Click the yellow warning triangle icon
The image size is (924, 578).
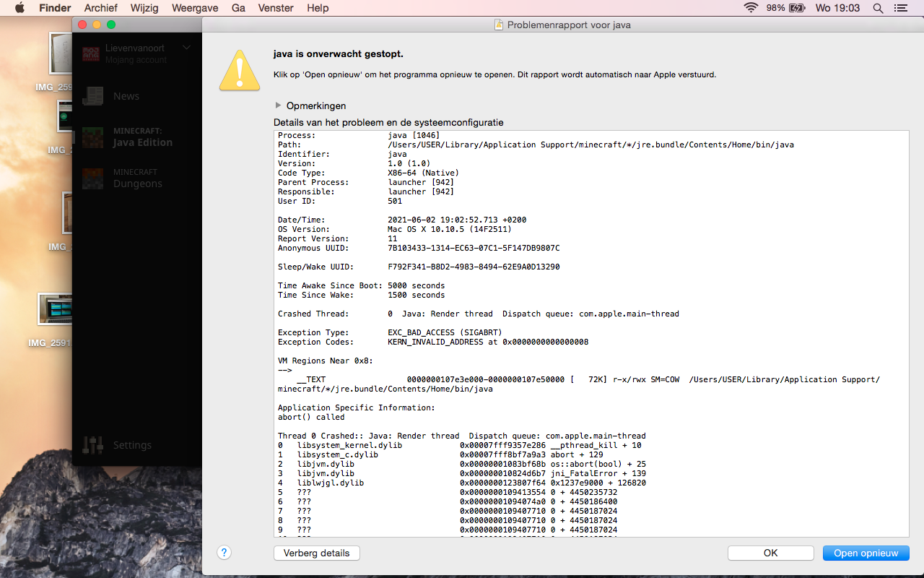(x=240, y=71)
